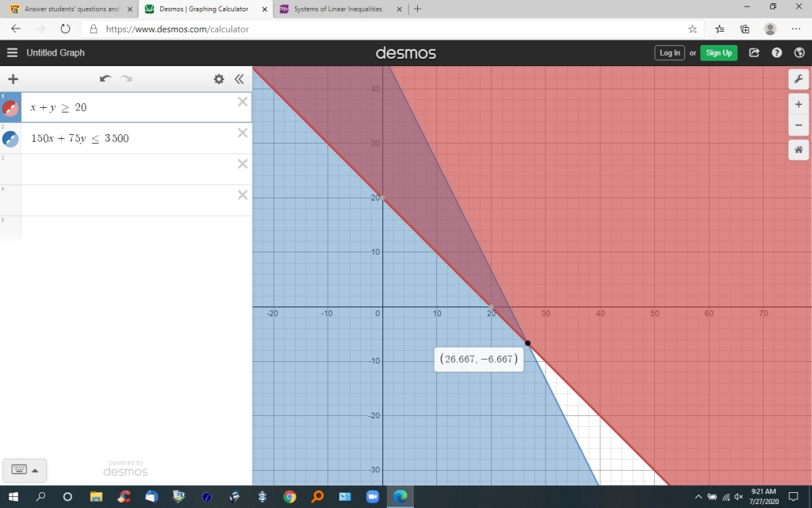Screen dimensions: 812x508
Task: Open File Explorer from the taskbar
Action: (x=96, y=497)
